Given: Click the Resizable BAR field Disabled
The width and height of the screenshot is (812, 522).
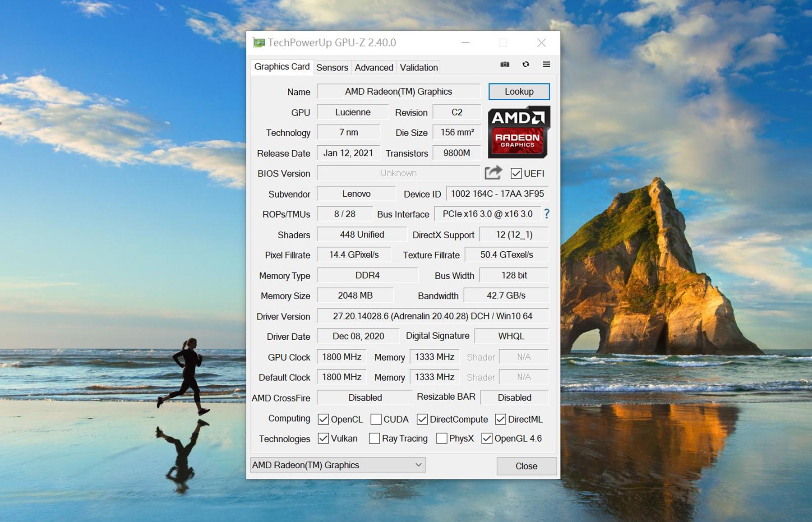Looking at the screenshot, I should pos(514,397).
